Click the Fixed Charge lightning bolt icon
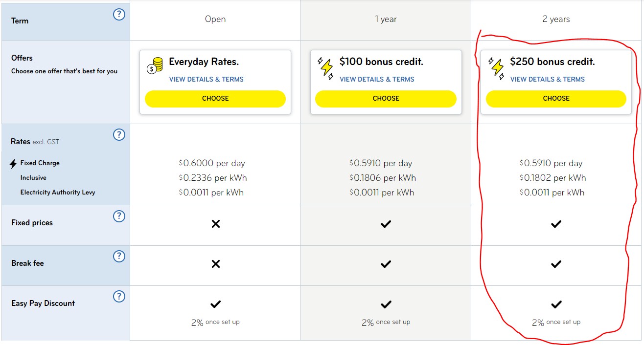644x345 pixels. click(x=13, y=164)
